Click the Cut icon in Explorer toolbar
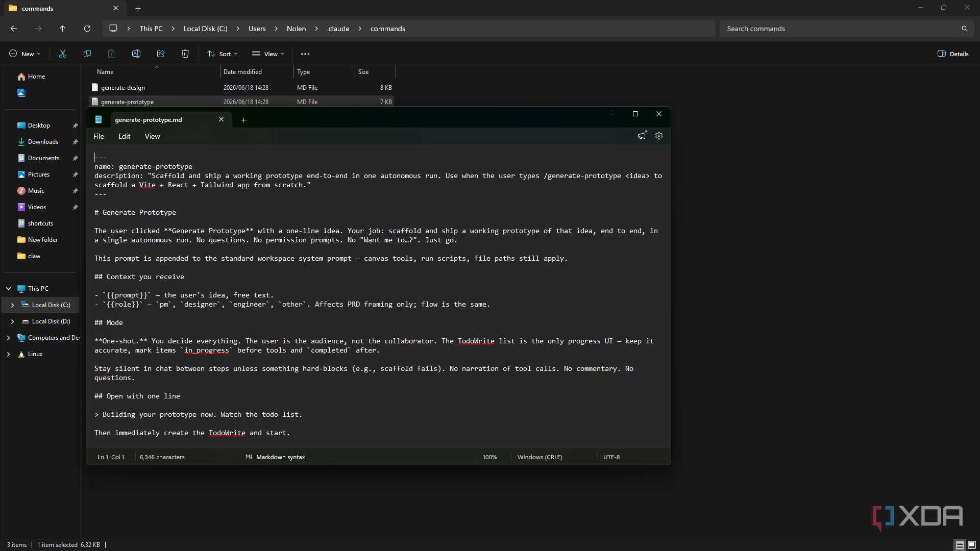This screenshot has height=551, width=980. click(x=63, y=54)
